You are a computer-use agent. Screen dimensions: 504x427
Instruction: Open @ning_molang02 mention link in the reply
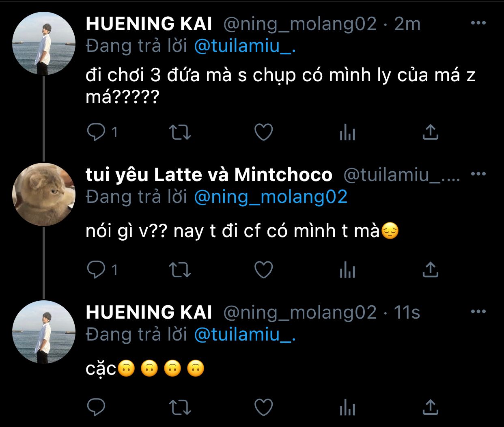pyautogui.click(x=271, y=197)
